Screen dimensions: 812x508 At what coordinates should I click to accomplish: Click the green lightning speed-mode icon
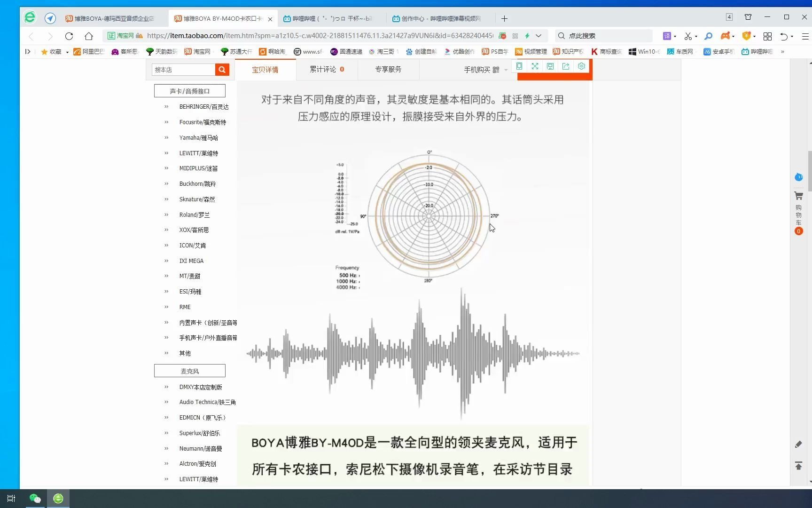527,36
